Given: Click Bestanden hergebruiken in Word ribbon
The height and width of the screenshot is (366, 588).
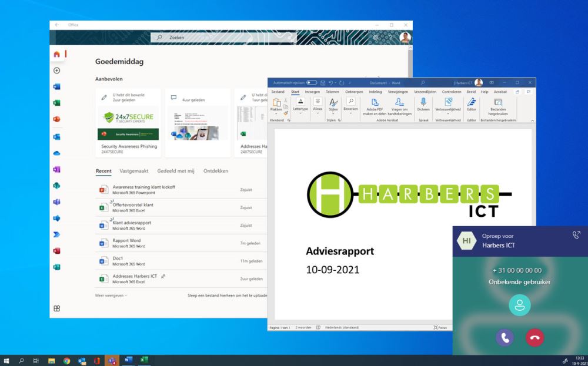Looking at the screenshot, I should [499, 107].
